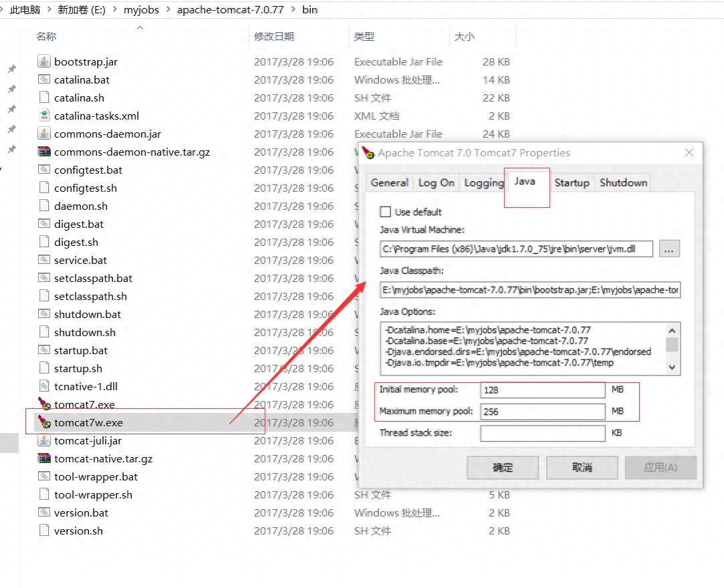
Task: Open the Startup tab
Action: coord(572,183)
